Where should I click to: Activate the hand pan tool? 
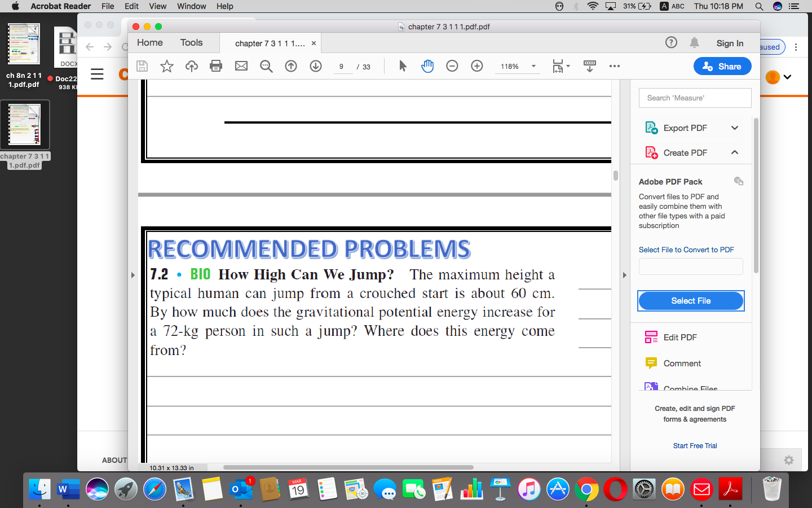pyautogui.click(x=427, y=66)
